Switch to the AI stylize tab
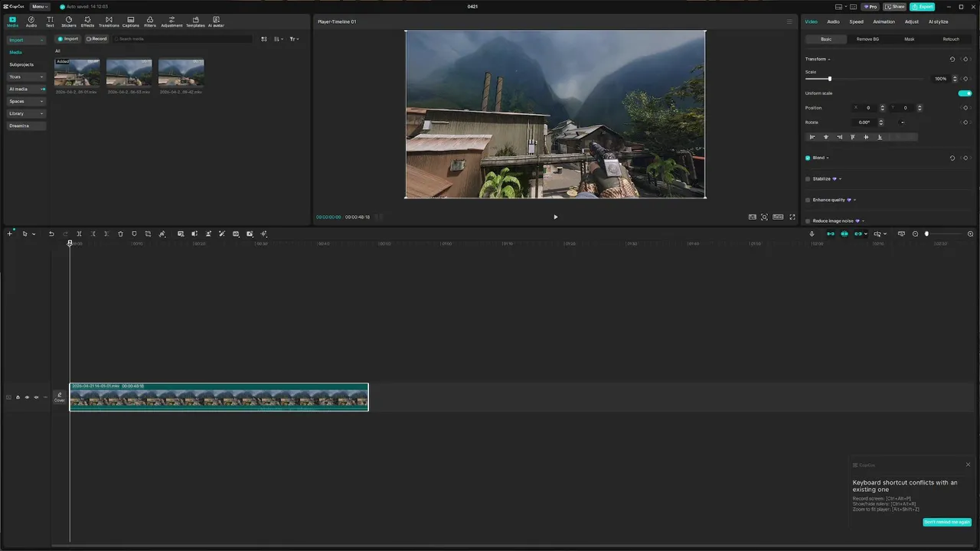Image resolution: width=980 pixels, height=551 pixels. pos(938,21)
